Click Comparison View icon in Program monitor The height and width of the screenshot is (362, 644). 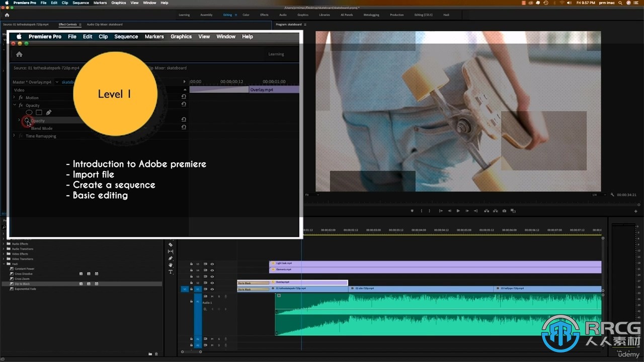click(513, 211)
